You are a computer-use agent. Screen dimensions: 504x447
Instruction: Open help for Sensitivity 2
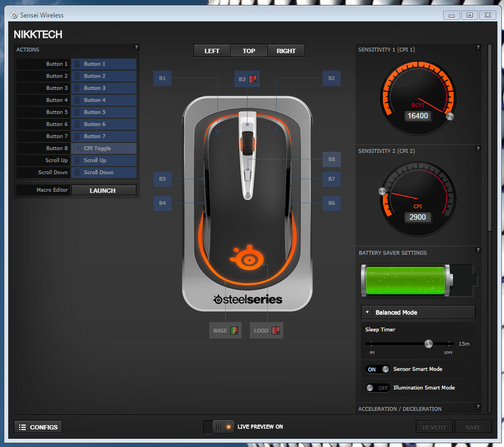coord(478,148)
